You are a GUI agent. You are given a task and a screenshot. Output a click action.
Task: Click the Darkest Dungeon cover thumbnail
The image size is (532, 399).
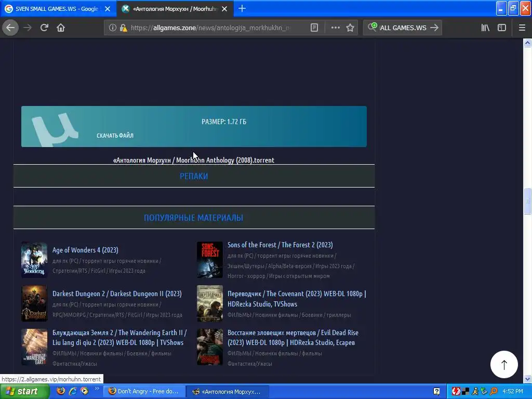coord(34,303)
